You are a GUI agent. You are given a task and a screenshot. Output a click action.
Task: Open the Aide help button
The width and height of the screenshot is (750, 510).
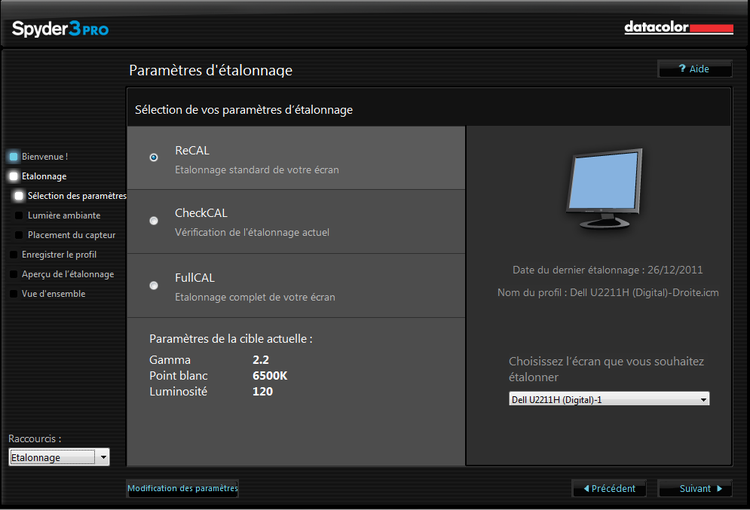(694, 69)
